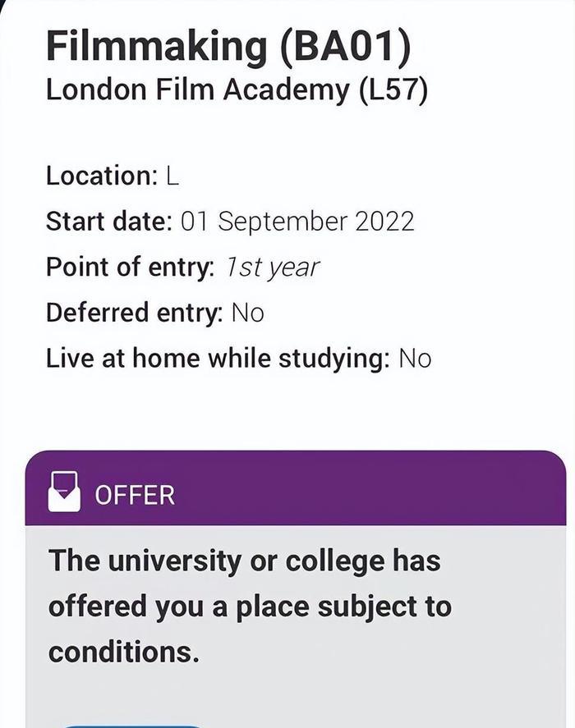This screenshot has width=575, height=728.
Task: Click the Deferred entry label
Action: point(134,313)
